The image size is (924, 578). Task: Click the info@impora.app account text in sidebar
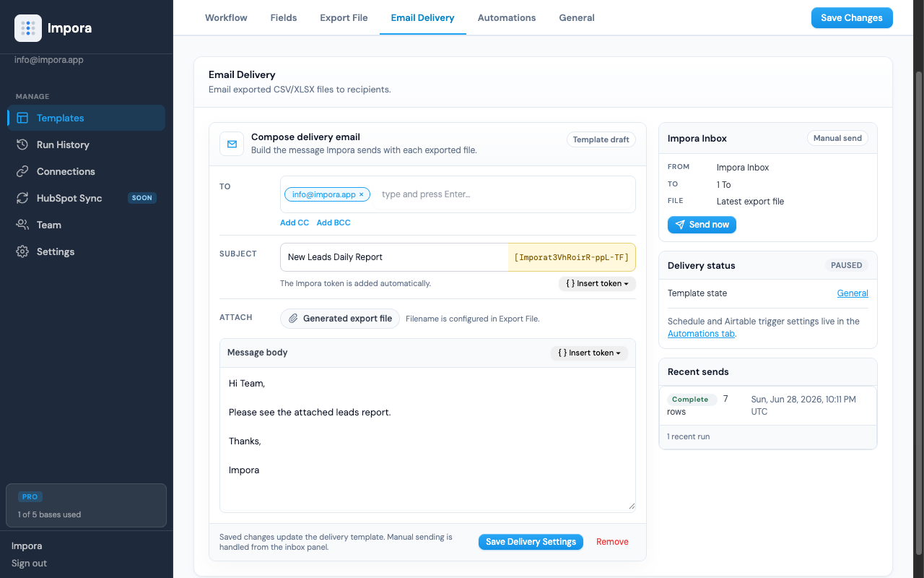click(x=49, y=60)
